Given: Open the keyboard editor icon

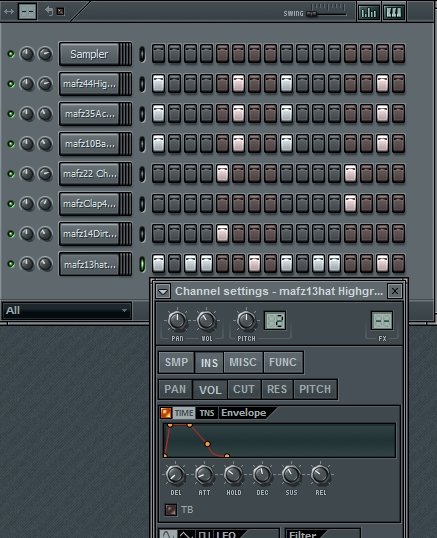Looking at the screenshot, I should coord(394,12).
